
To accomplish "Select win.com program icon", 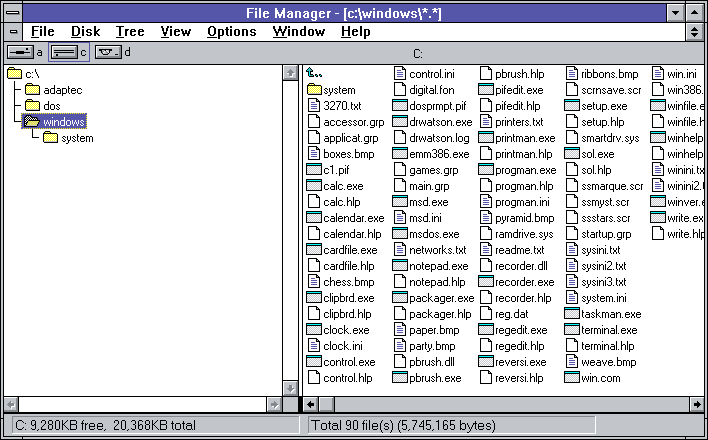I will [572, 377].
